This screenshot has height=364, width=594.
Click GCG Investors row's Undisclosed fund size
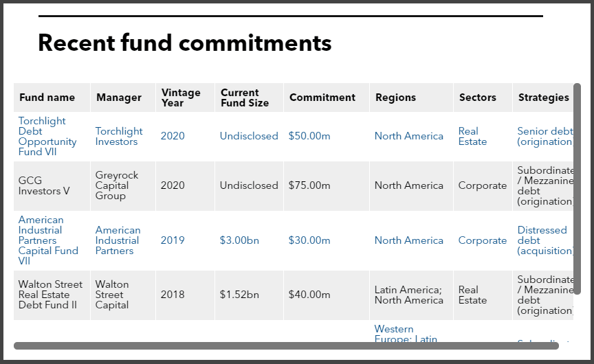click(249, 186)
